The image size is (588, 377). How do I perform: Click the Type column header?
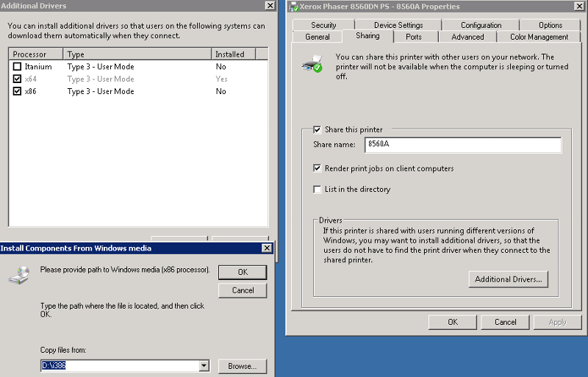[137, 54]
